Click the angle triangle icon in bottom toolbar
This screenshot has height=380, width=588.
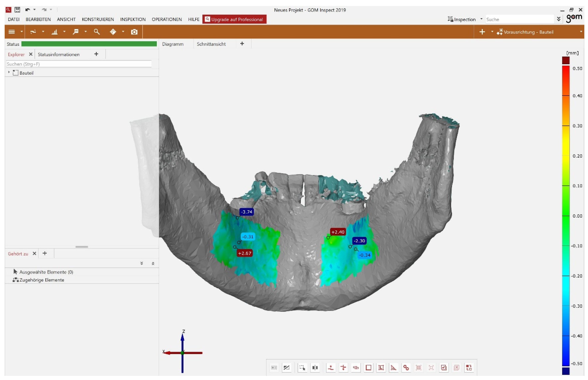pyautogui.click(x=393, y=368)
